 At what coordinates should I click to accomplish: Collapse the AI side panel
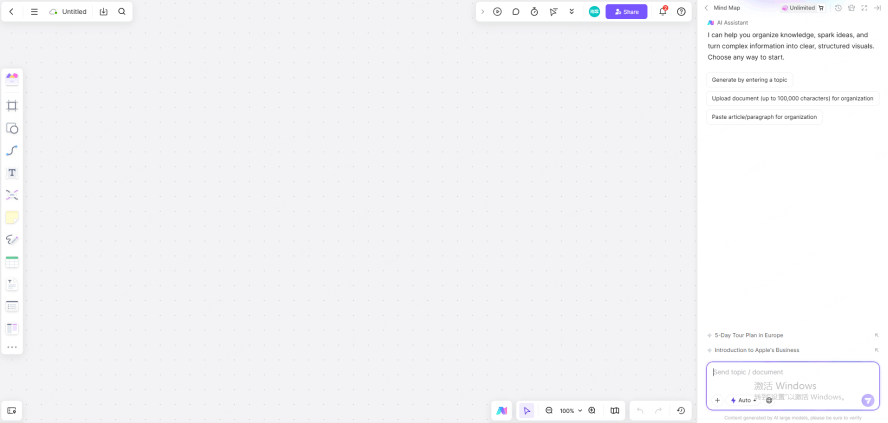877,8
